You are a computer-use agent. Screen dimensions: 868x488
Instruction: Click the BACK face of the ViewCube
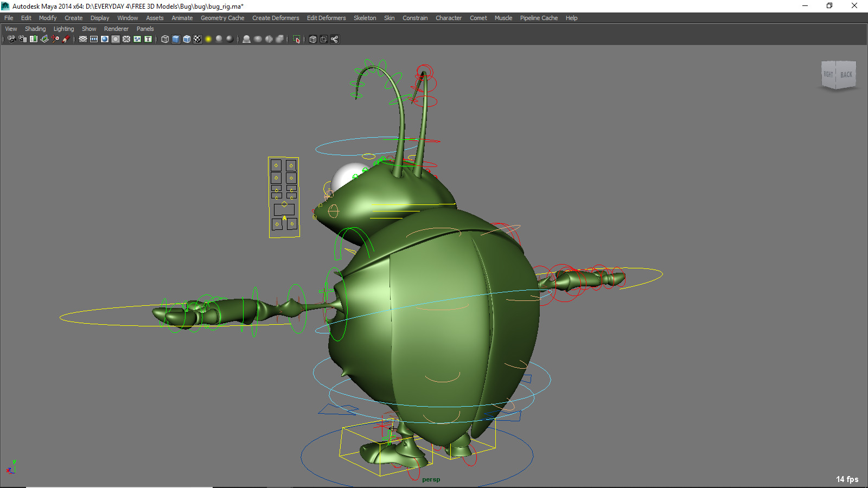coord(846,74)
